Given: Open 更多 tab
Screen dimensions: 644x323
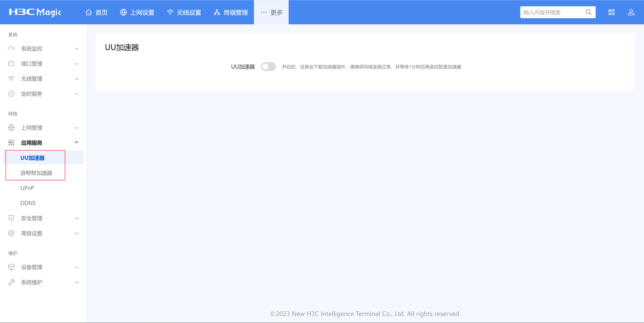Looking at the screenshot, I should click(271, 12).
